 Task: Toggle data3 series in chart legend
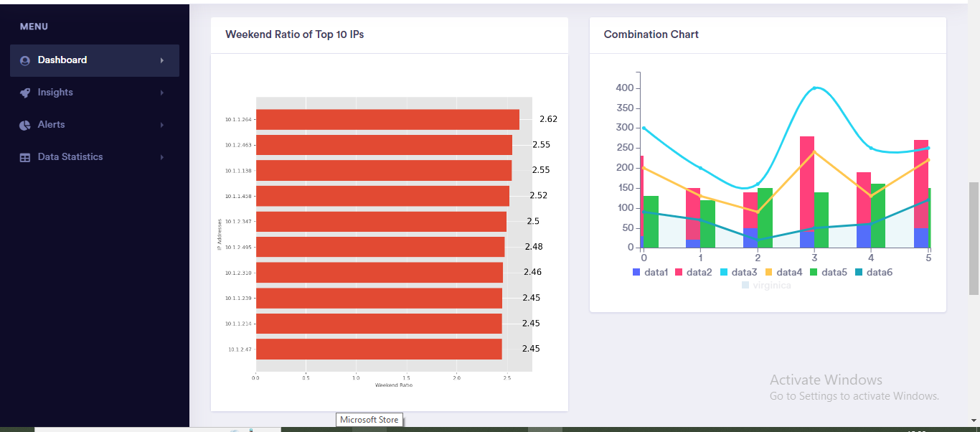[x=738, y=273]
